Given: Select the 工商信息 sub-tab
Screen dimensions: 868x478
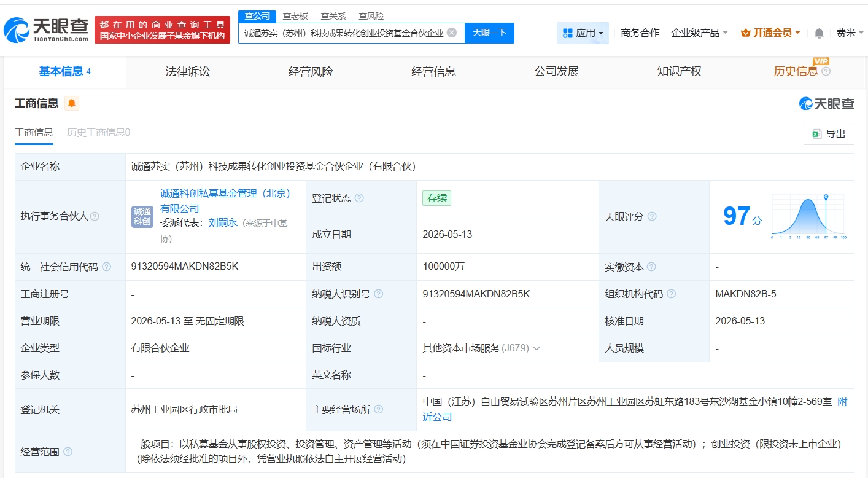Looking at the screenshot, I should [x=34, y=132].
